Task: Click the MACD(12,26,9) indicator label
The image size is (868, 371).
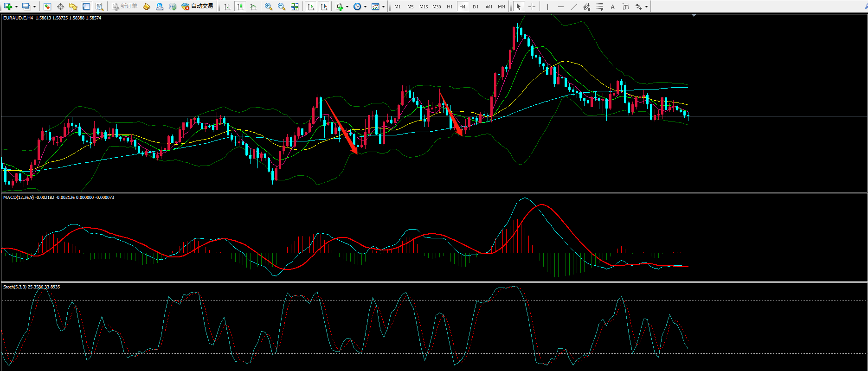Action: click(x=19, y=198)
